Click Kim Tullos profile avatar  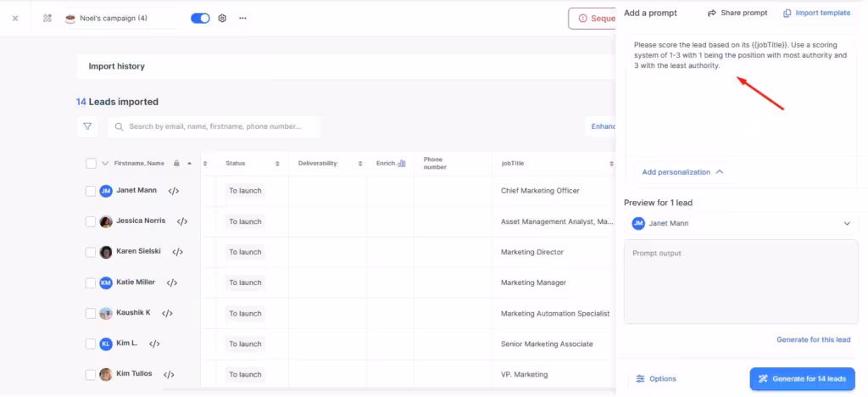click(106, 374)
